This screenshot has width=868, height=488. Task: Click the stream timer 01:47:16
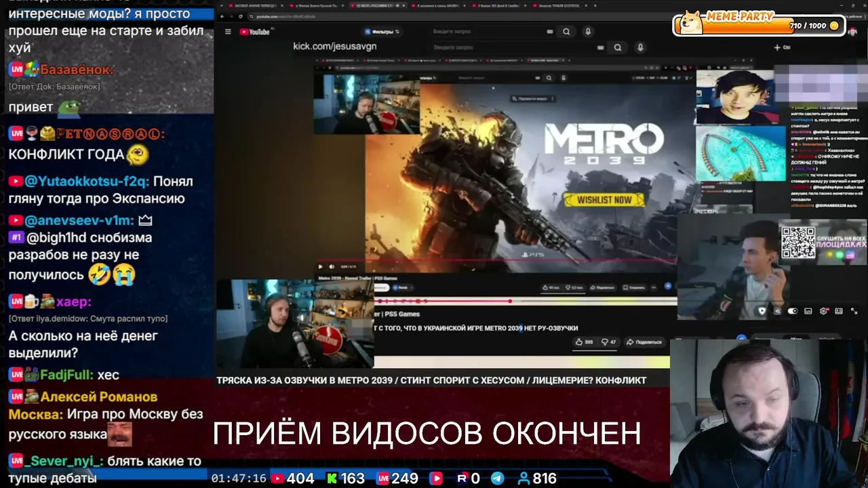[x=239, y=479]
